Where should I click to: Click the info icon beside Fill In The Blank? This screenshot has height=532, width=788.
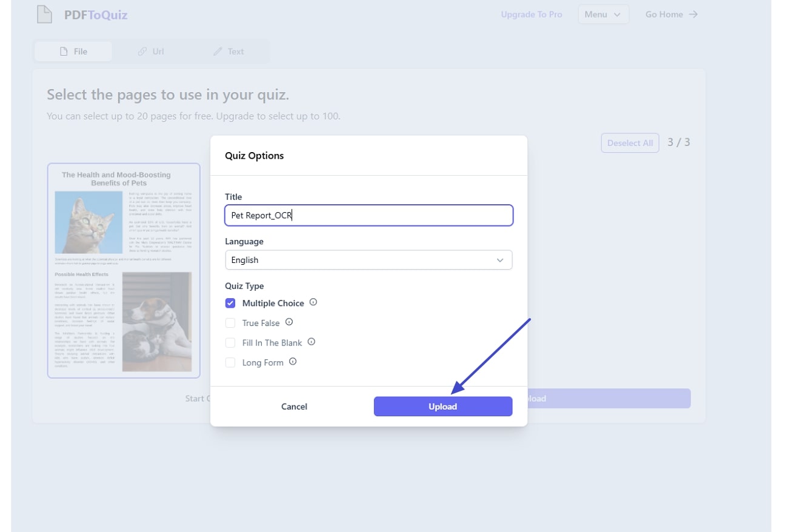312,342
